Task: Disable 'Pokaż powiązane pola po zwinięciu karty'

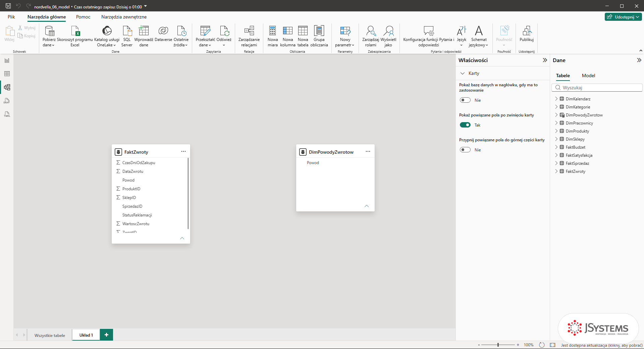Action: point(465,125)
